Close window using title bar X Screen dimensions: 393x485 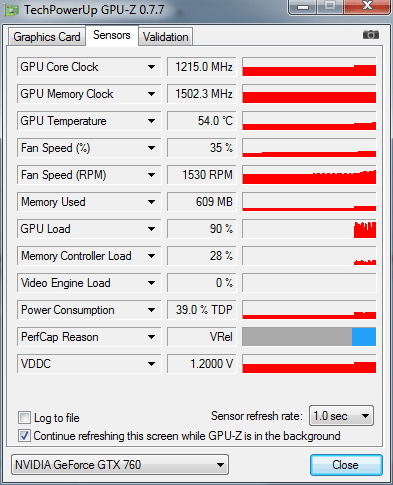367,6
